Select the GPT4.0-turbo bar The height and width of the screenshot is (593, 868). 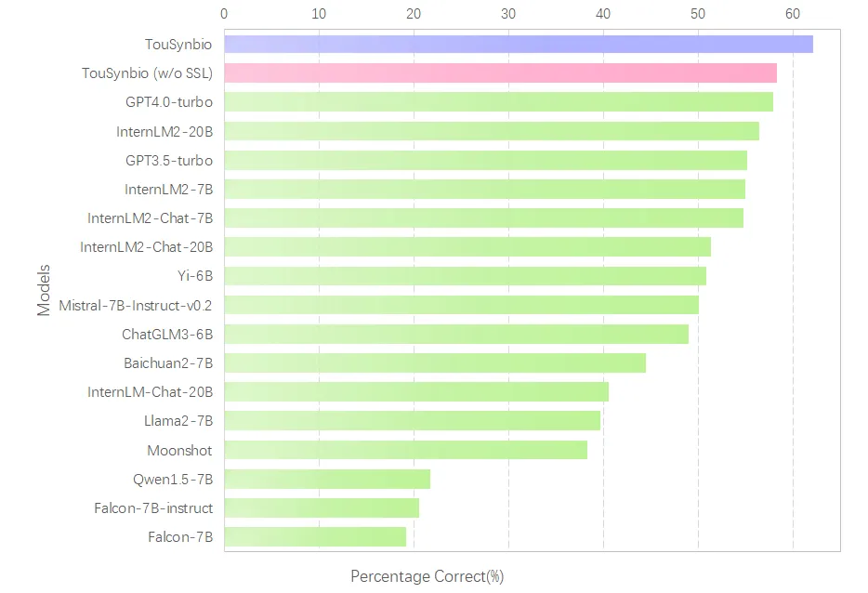coord(498,102)
